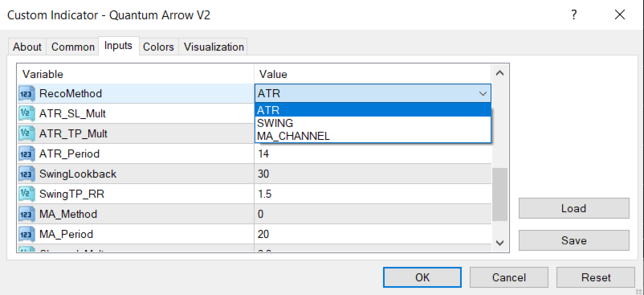
Task: Click the RecoMethod integer type icon
Action: (x=26, y=94)
